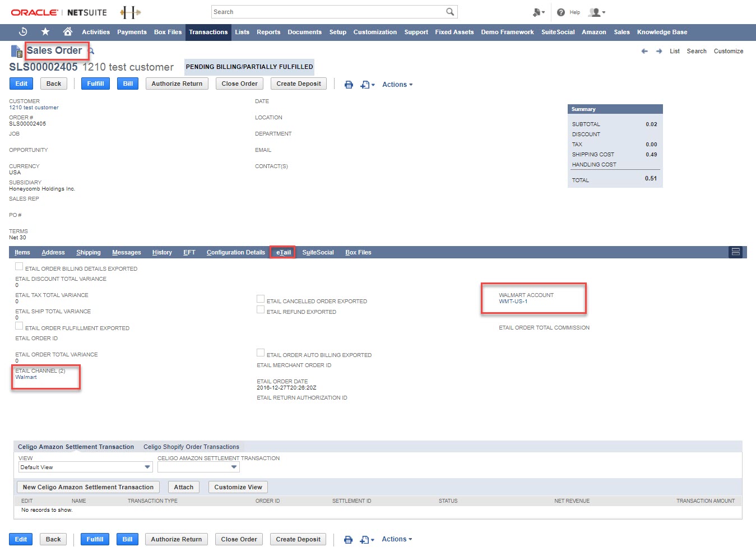
Task: Click the Attach button
Action: coord(184,487)
